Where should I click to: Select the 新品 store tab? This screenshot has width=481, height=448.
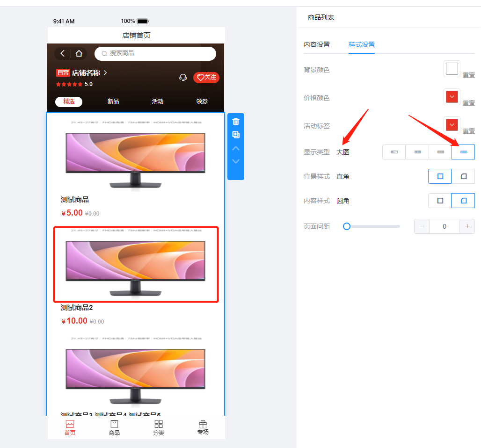(113, 101)
